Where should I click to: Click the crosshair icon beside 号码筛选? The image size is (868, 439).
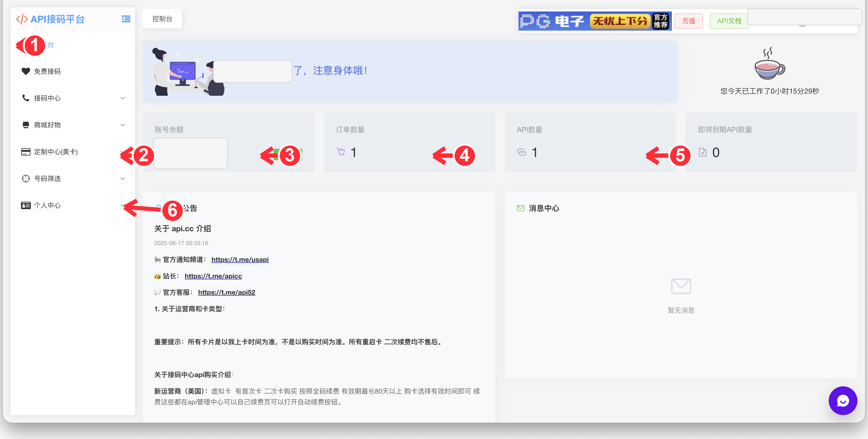coord(26,178)
